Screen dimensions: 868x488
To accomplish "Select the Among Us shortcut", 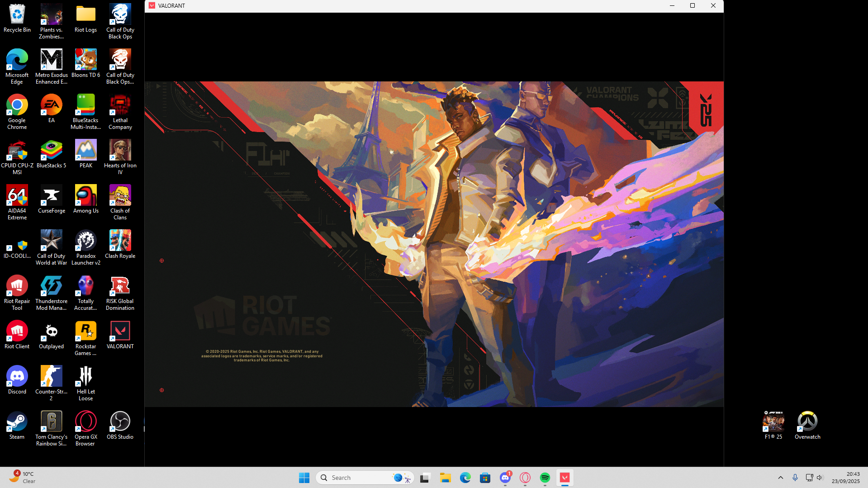I will coord(86,200).
